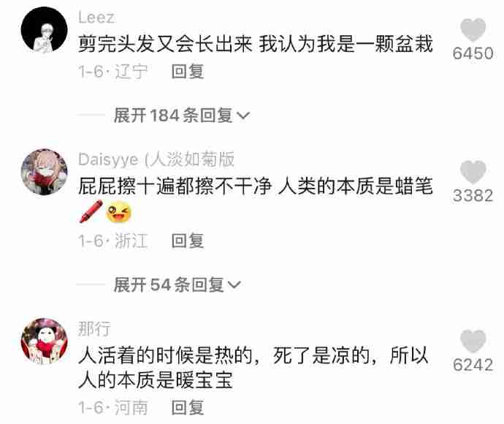
Task: Click chevron next to 展开 54 条回复
Action: 234,285
